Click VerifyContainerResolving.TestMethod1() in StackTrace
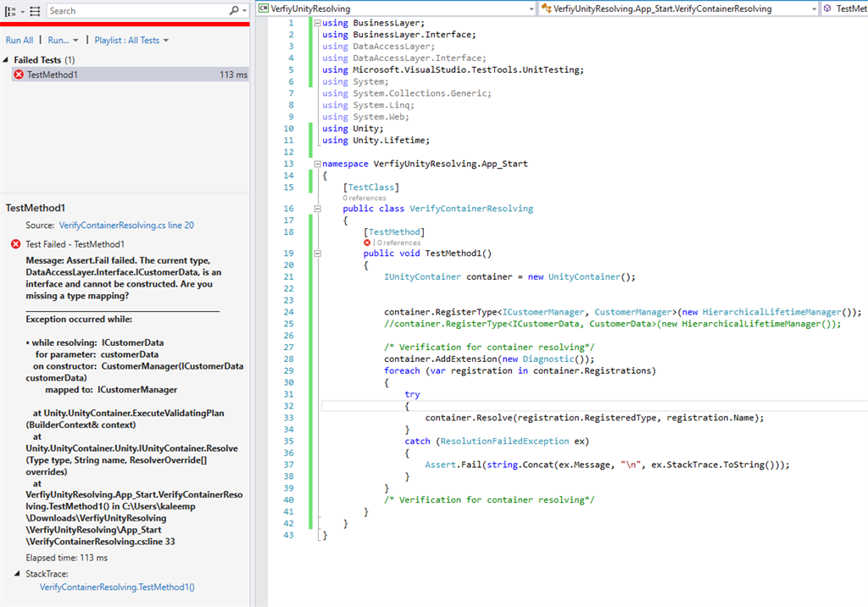The width and height of the screenshot is (868, 607). tap(116, 586)
